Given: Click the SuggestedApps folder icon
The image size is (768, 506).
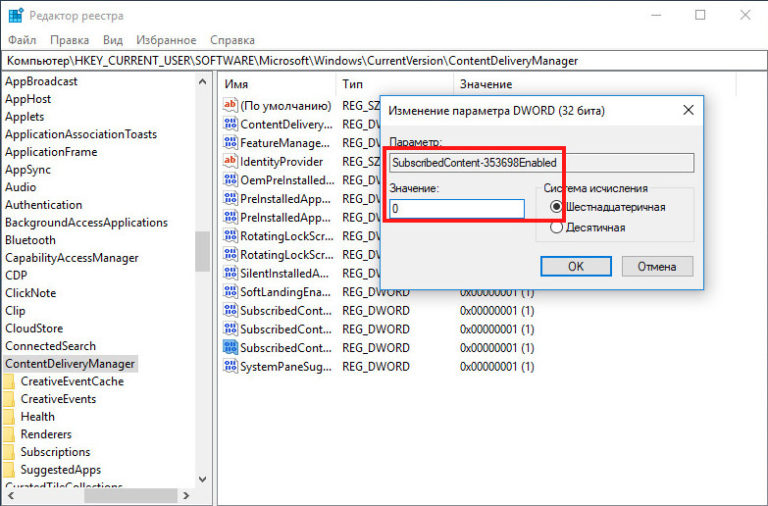Looking at the screenshot, I should click(x=9, y=469).
